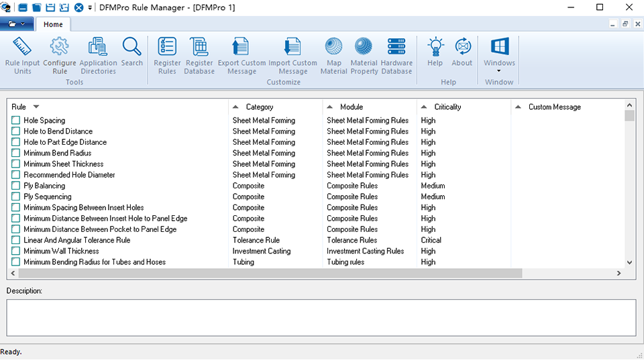Select Minimum Distance Between Insert Hole to Panel Edge
The image size is (644, 360).
105,219
